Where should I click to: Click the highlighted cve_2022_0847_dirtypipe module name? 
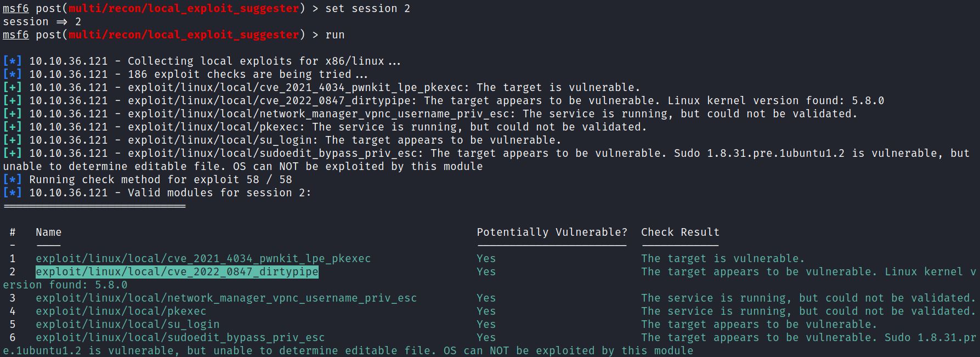(177, 272)
